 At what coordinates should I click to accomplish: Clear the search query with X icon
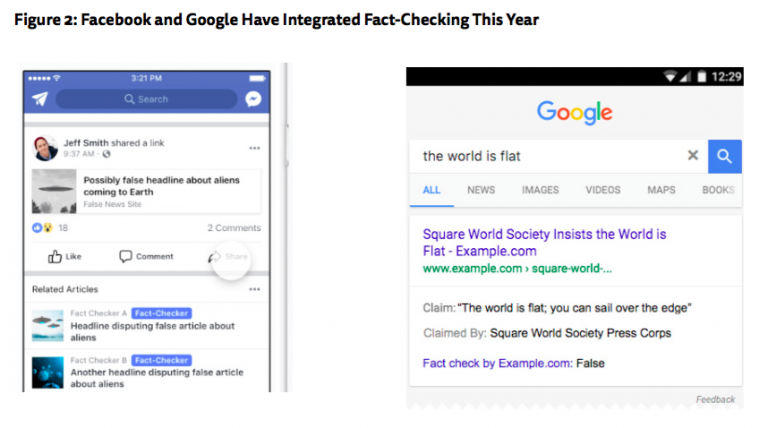692,156
